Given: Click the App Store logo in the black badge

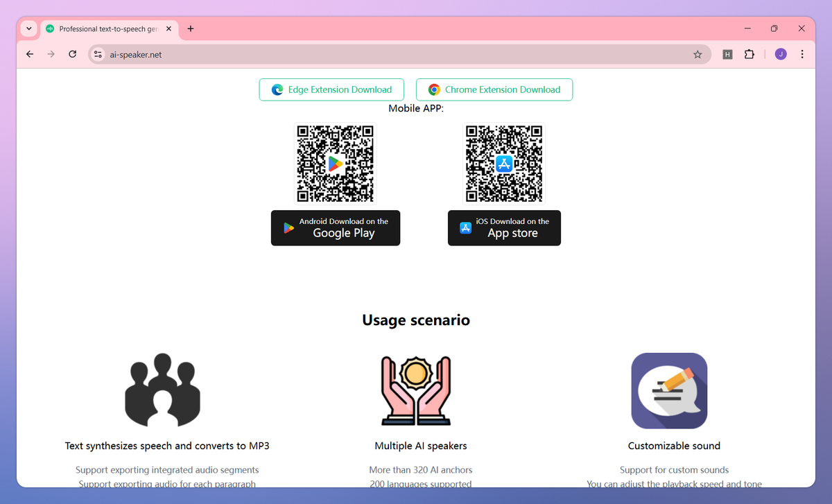Looking at the screenshot, I should [466, 228].
